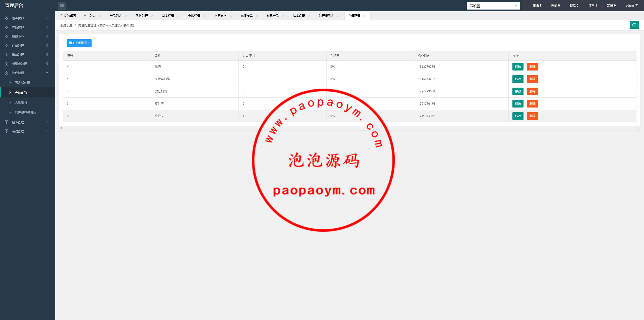Close the 利息产品 tab
Image resolution: width=644 pixels, height=320 pixels.
click(x=283, y=16)
